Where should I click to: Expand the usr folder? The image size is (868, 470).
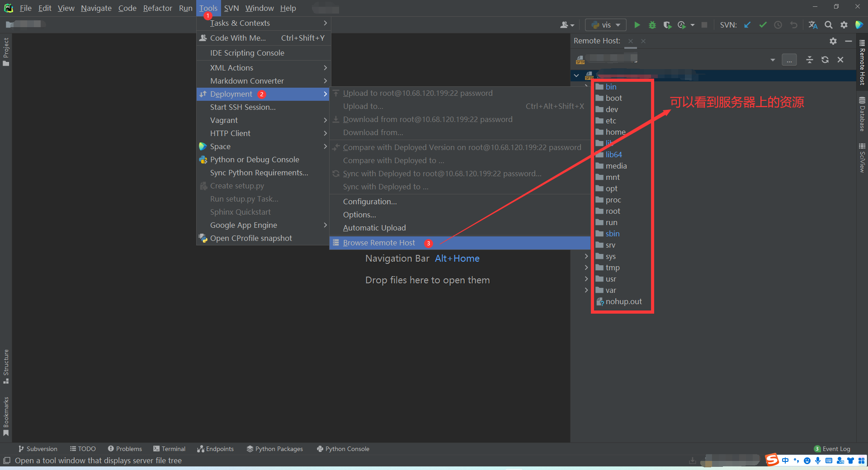click(x=586, y=279)
